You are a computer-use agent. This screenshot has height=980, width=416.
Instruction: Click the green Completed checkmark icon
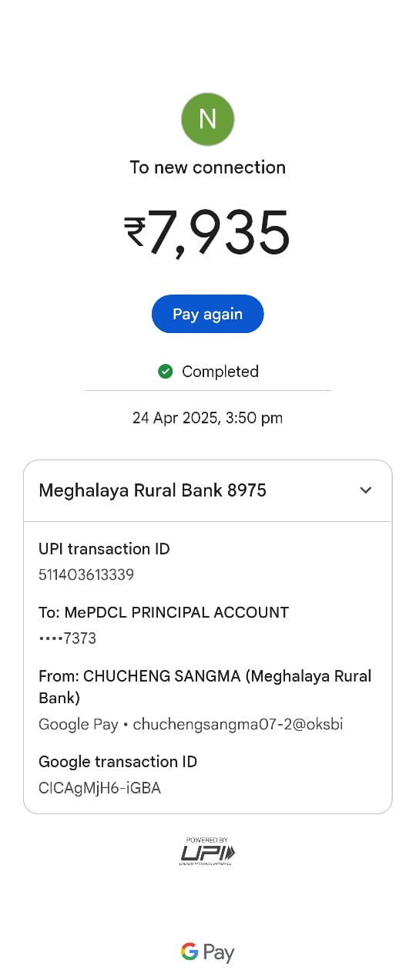click(x=165, y=372)
